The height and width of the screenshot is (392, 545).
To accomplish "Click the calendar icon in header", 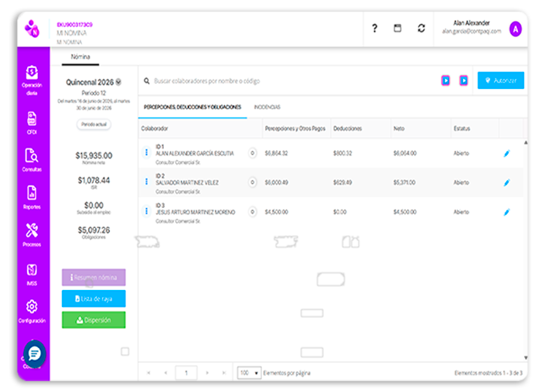I will point(397,28).
